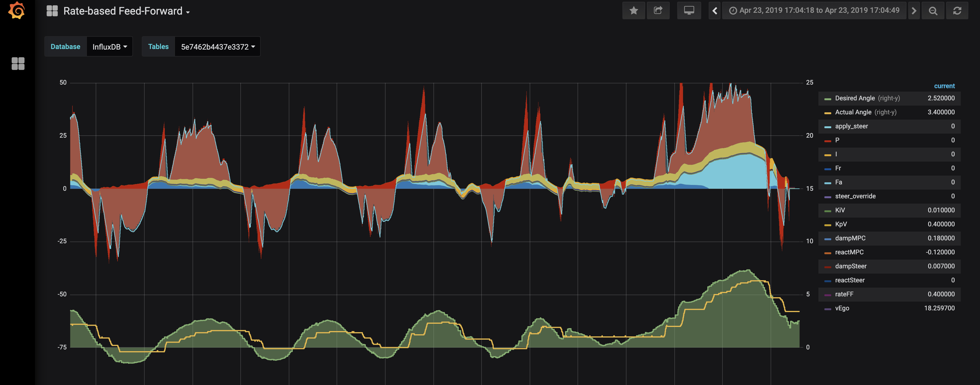
Task: Toggle the I series in legend
Action: (x=836, y=154)
